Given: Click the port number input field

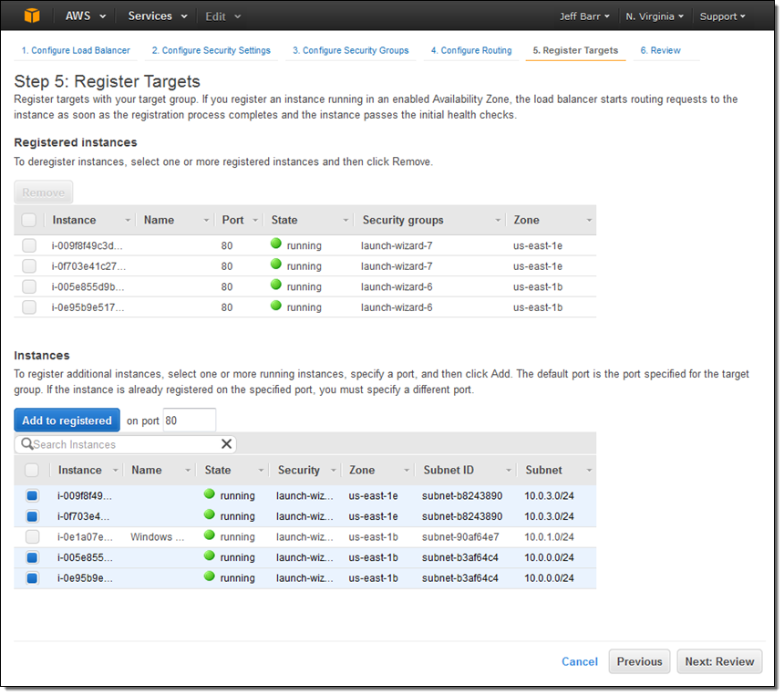Looking at the screenshot, I should 188,421.
